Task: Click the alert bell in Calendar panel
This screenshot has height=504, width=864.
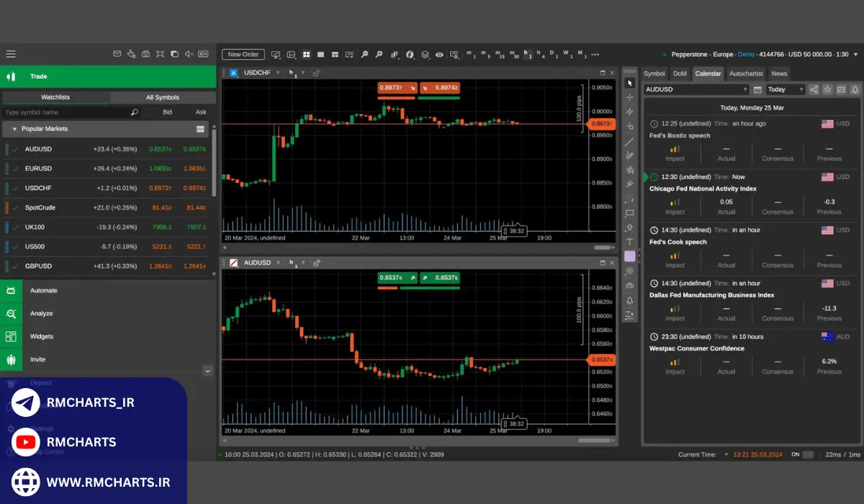Action: (855, 89)
